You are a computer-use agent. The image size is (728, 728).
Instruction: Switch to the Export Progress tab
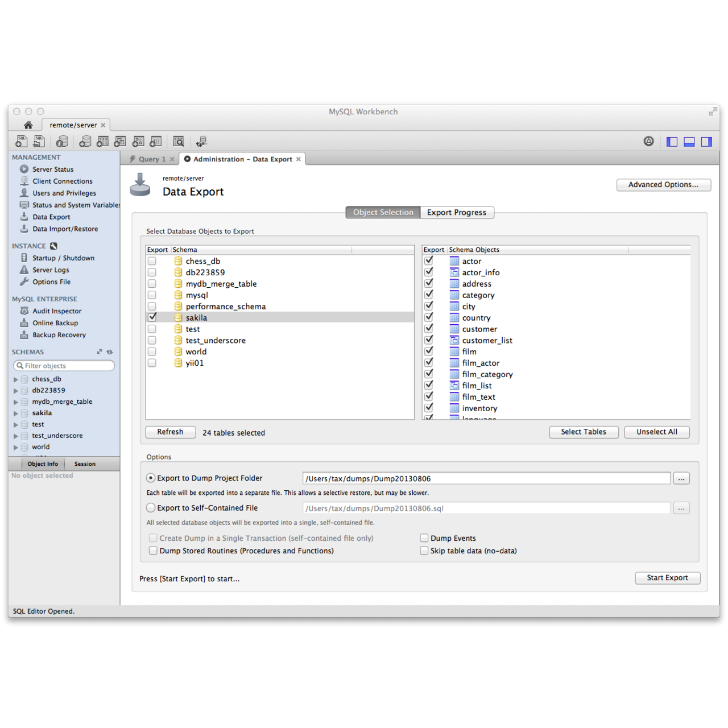pos(457,212)
